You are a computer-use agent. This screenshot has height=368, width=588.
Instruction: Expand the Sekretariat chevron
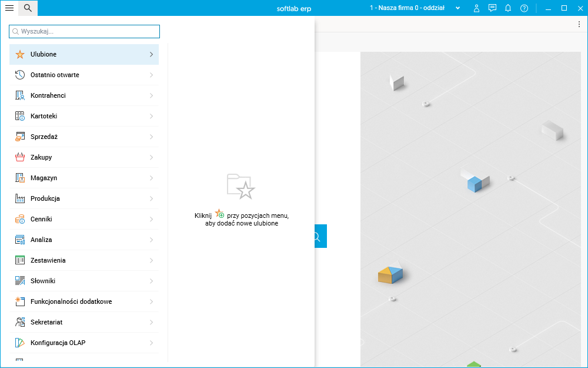click(152, 322)
